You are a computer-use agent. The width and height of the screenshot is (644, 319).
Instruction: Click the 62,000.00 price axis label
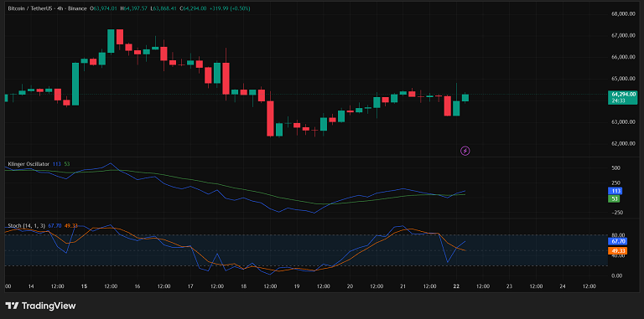(624, 143)
